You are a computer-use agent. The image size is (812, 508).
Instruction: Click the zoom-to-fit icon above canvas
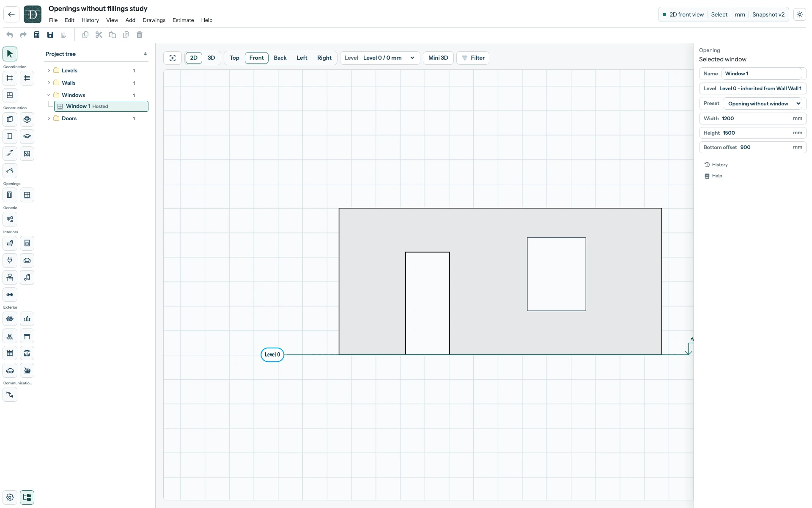(x=173, y=58)
